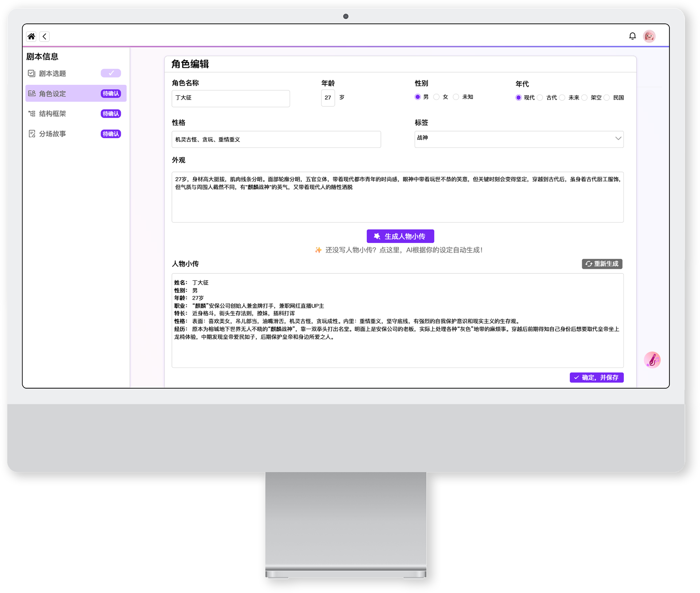Screen dimensions: 700x593
Task: Expand the 标签 dropdown showing 战神
Action: [x=519, y=139]
